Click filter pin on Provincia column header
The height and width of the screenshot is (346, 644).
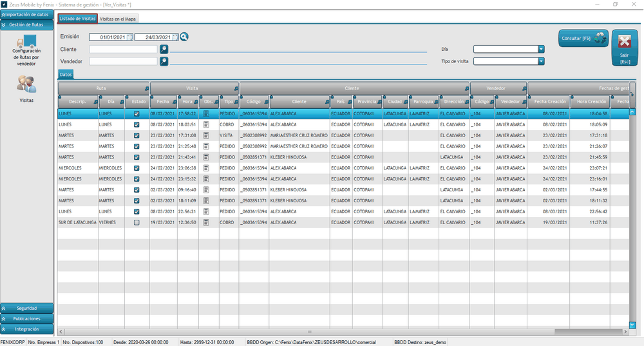click(379, 102)
